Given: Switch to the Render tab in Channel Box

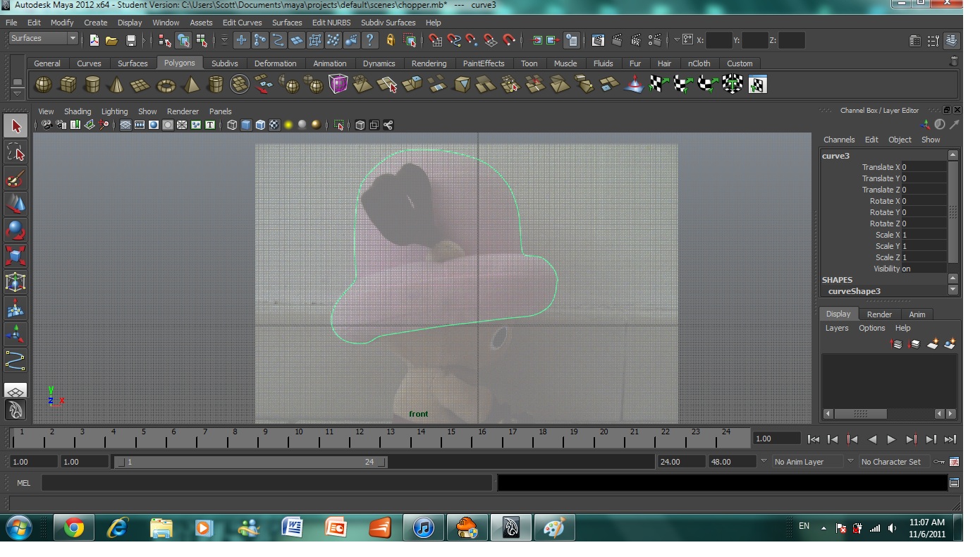Looking at the screenshot, I should [878, 314].
